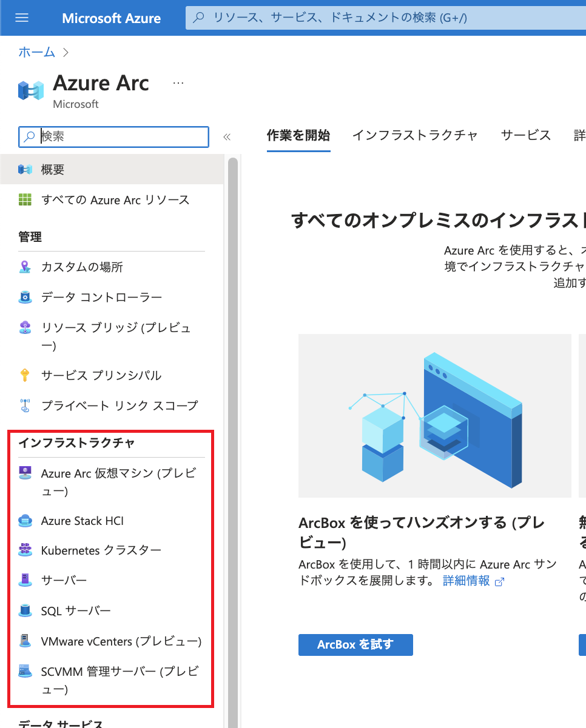Click the ArcBox を使ってハンズオンする heading
586x728 pixels.
pyautogui.click(x=422, y=532)
